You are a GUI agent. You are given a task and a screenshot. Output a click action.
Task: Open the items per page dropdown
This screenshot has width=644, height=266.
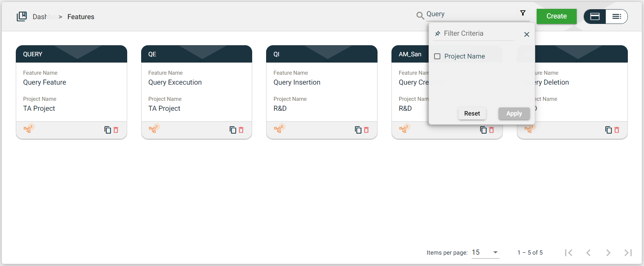tap(485, 252)
